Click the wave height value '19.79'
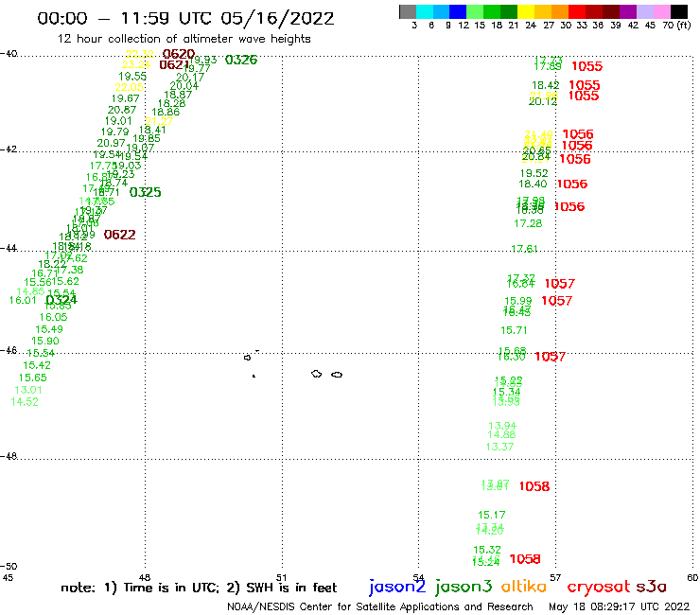The height and width of the screenshot is (615, 700). click(114, 132)
